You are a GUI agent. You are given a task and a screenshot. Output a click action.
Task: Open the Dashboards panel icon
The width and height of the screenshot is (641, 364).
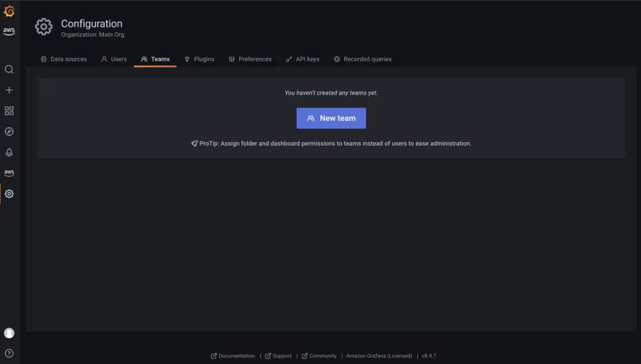click(9, 111)
